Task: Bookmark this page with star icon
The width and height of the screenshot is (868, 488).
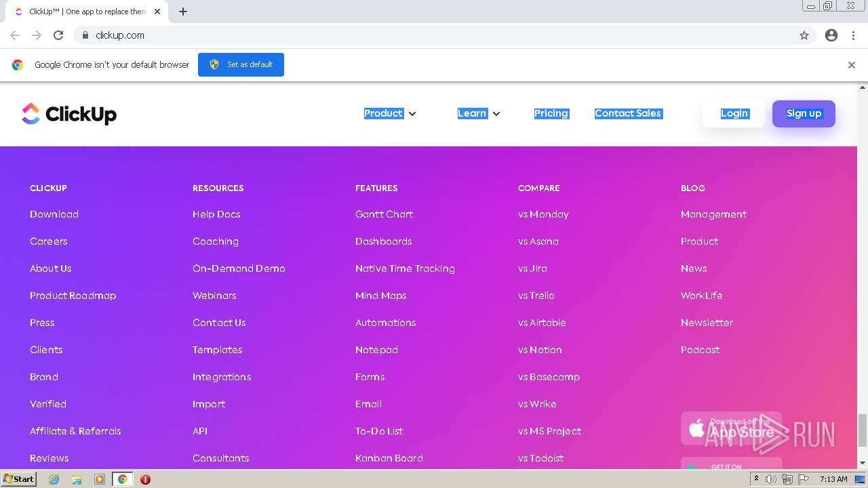Action: (804, 35)
